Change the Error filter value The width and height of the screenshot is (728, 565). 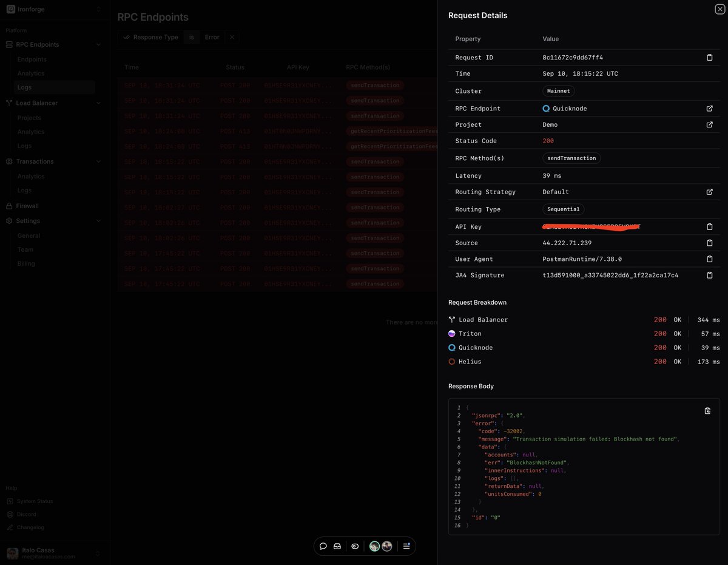[x=212, y=37]
